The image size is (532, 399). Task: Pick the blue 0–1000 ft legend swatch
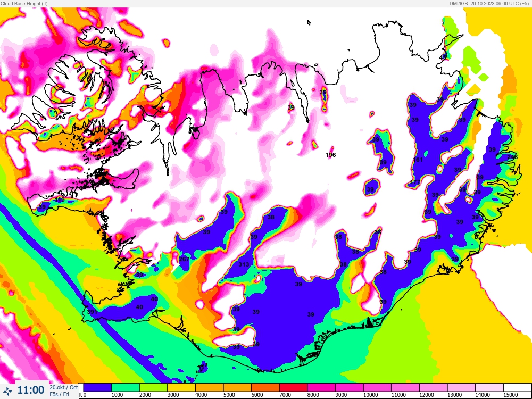[x=97, y=387]
